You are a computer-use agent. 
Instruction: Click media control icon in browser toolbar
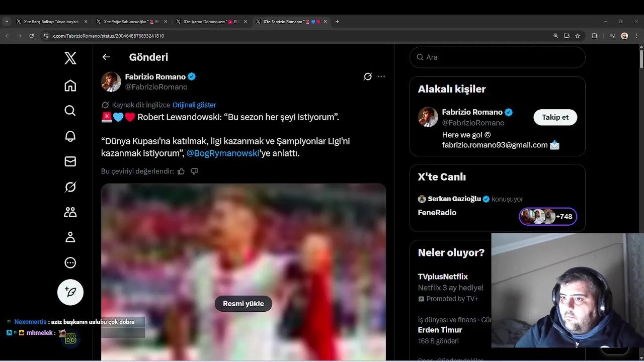click(x=612, y=36)
